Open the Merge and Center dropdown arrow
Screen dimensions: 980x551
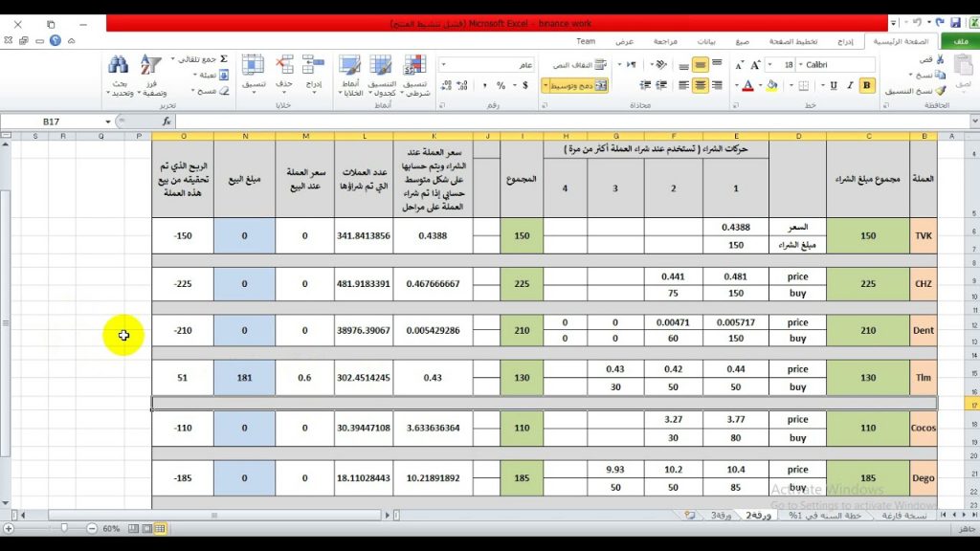click(545, 85)
